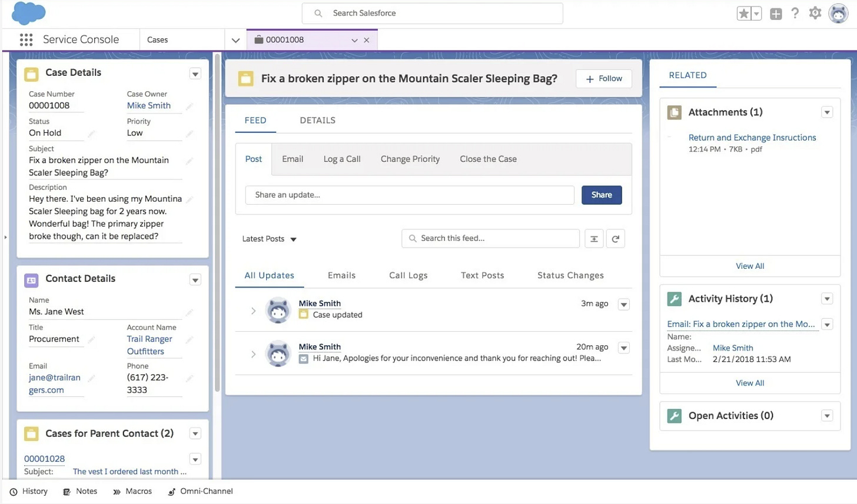Select the Close the Case action
857x504 pixels.
coord(489,159)
